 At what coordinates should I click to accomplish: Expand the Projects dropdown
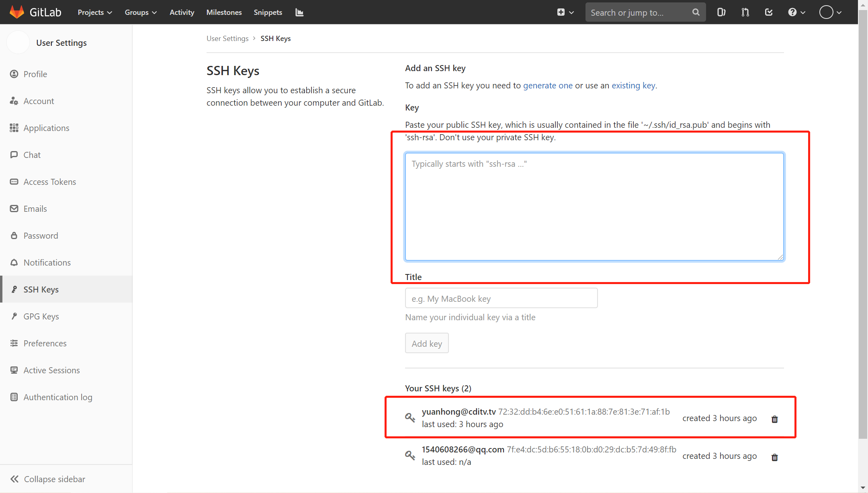[94, 12]
